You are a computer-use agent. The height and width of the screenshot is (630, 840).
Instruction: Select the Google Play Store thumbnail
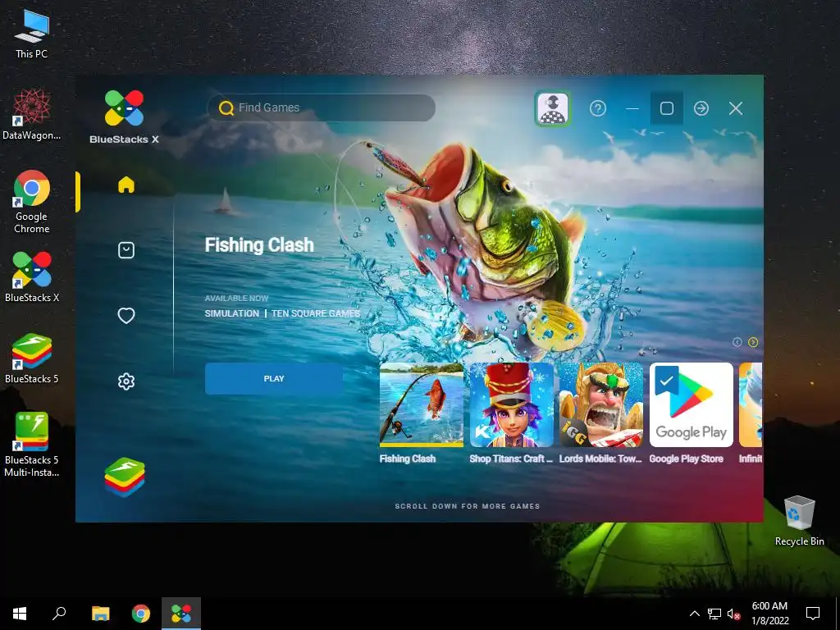coord(691,404)
